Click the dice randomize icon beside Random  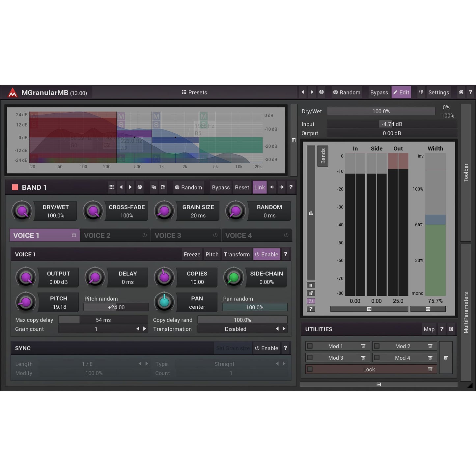[322, 92]
